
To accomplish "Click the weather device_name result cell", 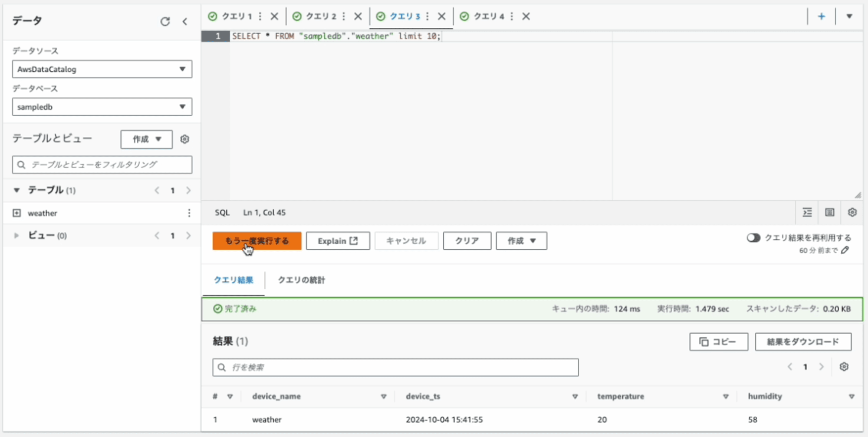I will coord(267,420).
